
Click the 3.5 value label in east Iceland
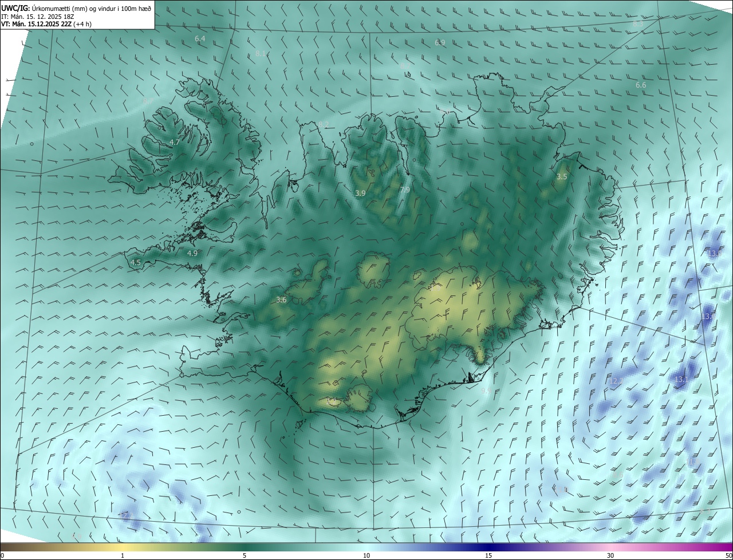click(x=562, y=177)
